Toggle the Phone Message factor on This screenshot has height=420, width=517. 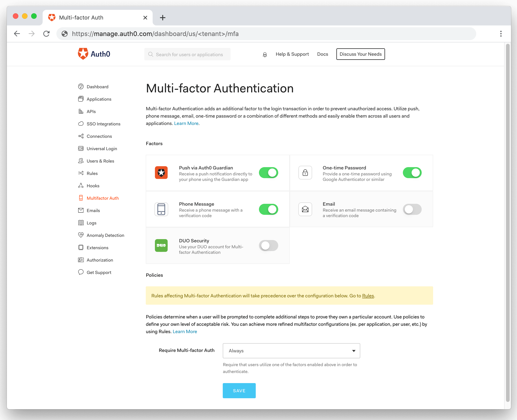(x=269, y=209)
